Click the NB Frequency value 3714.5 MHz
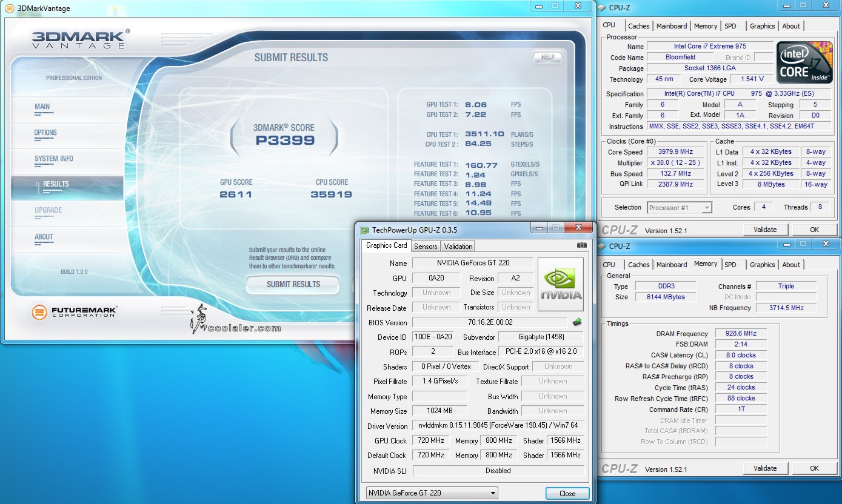842x504 pixels. [x=786, y=308]
